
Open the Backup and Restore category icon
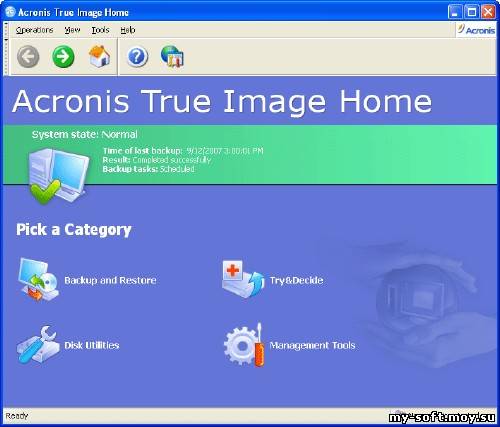(39, 280)
